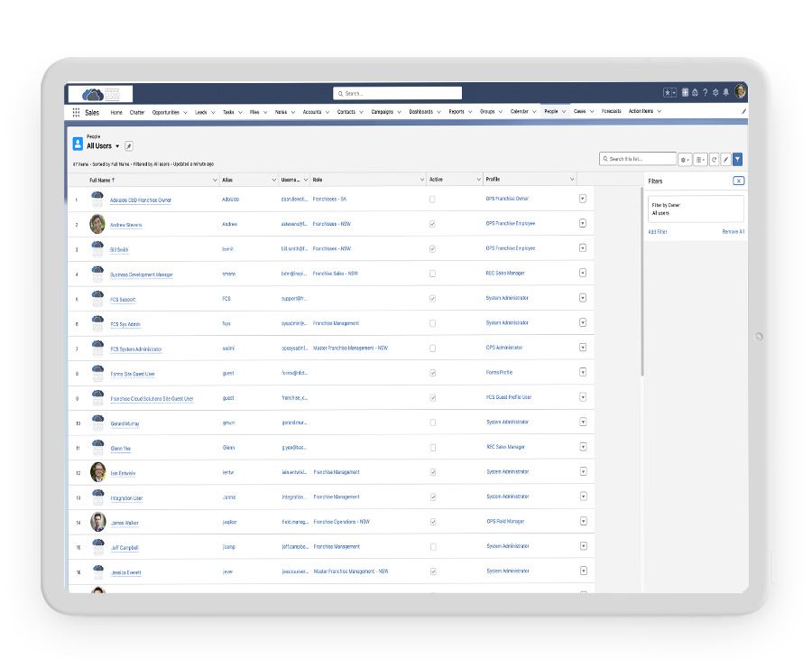Toggle Active checkbox for James Walker
The width and height of the screenshot is (812, 669).
[433, 521]
